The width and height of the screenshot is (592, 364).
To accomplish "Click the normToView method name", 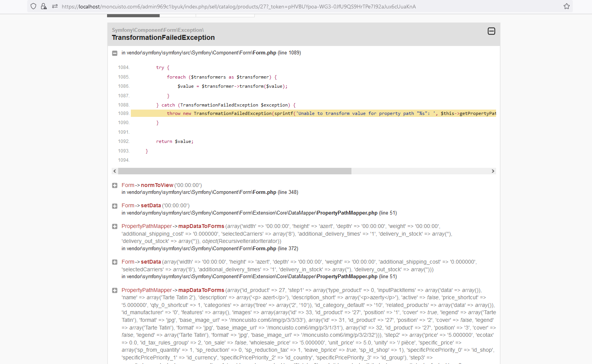I will [157, 185].
